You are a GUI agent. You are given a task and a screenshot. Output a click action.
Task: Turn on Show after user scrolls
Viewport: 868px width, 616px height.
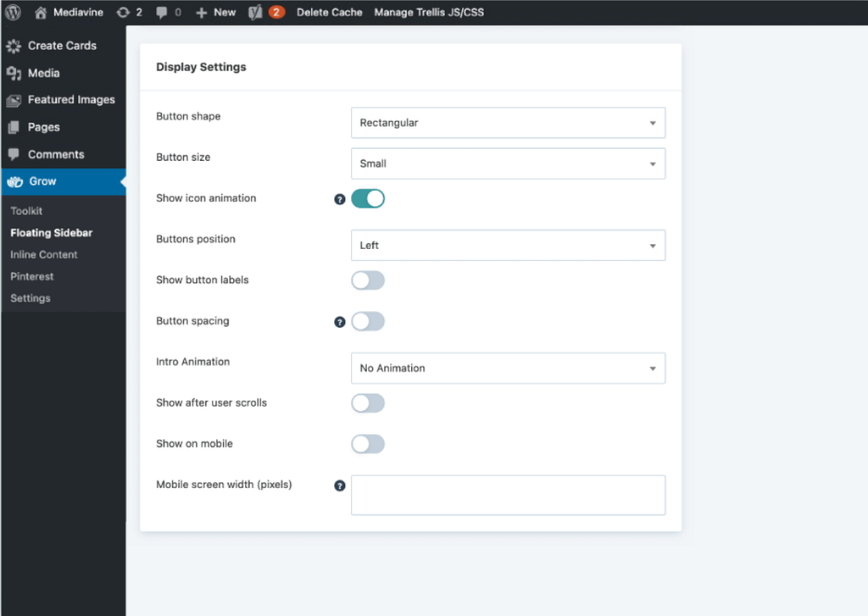pos(368,403)
